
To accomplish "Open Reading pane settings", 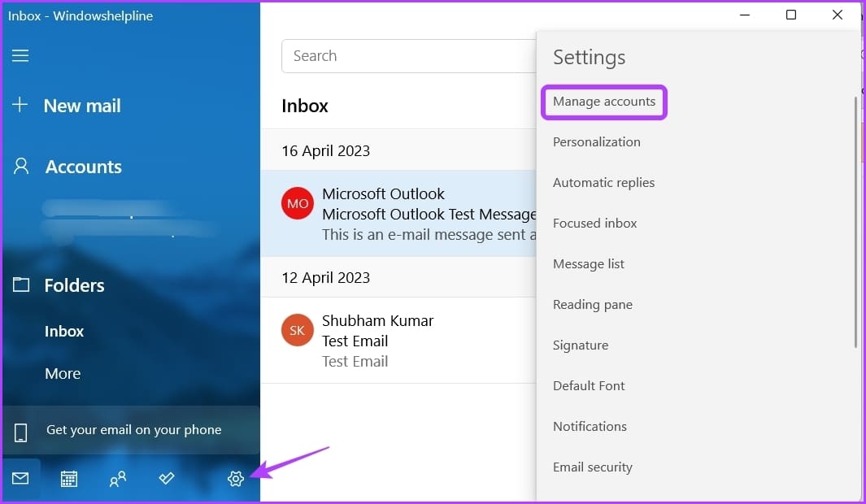I will (x=593, y=305).
